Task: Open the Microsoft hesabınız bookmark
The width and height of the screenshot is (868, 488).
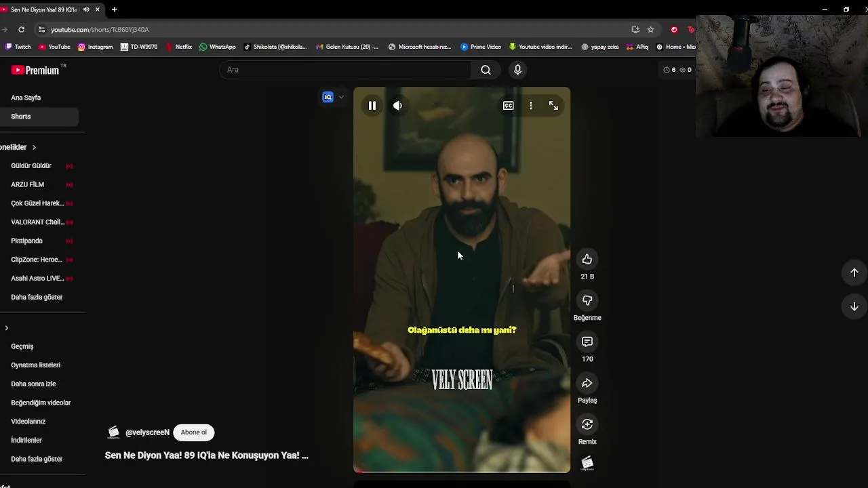Action: 420,47
